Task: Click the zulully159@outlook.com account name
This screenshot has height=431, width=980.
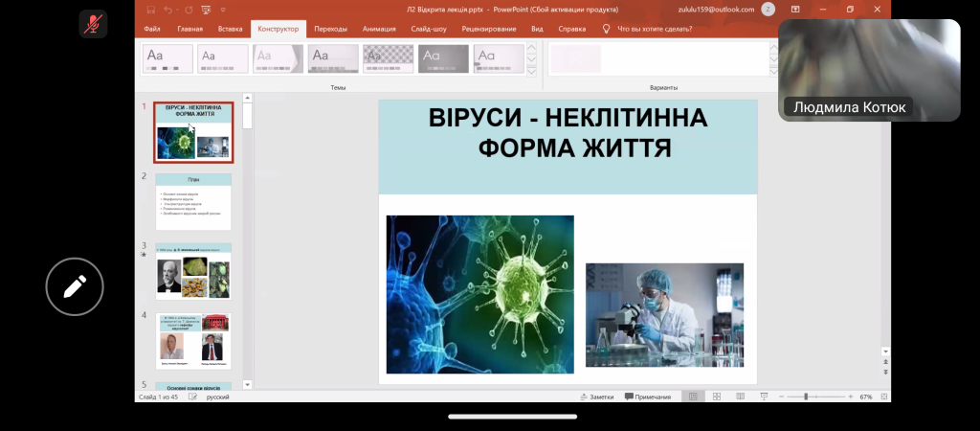Action: pos(711,9)
